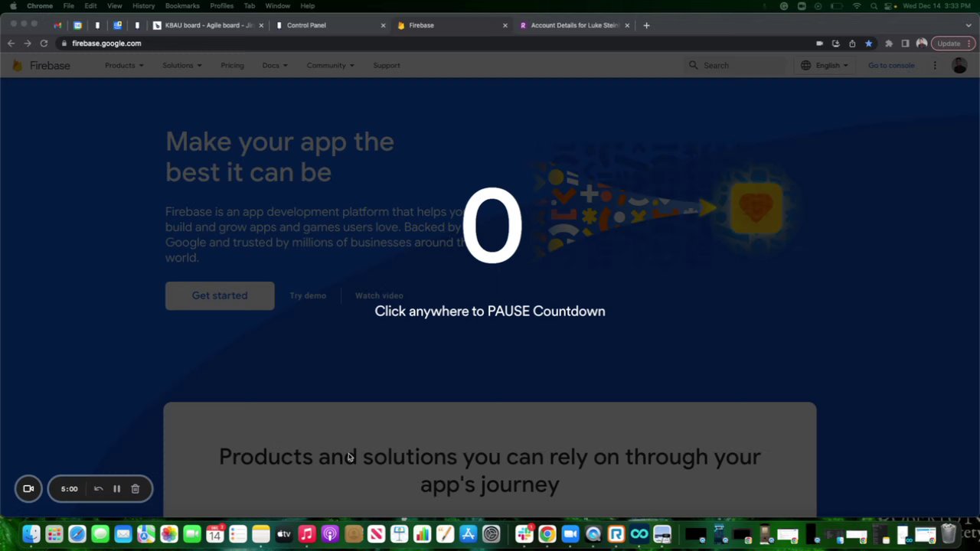Click the Firebase site search field

tap(735, 66)
